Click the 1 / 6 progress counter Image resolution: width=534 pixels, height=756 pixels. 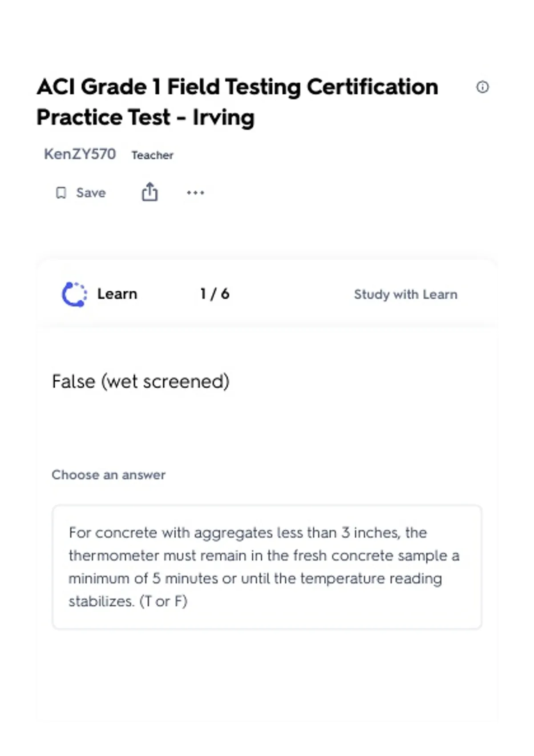(x=214, y=294)
